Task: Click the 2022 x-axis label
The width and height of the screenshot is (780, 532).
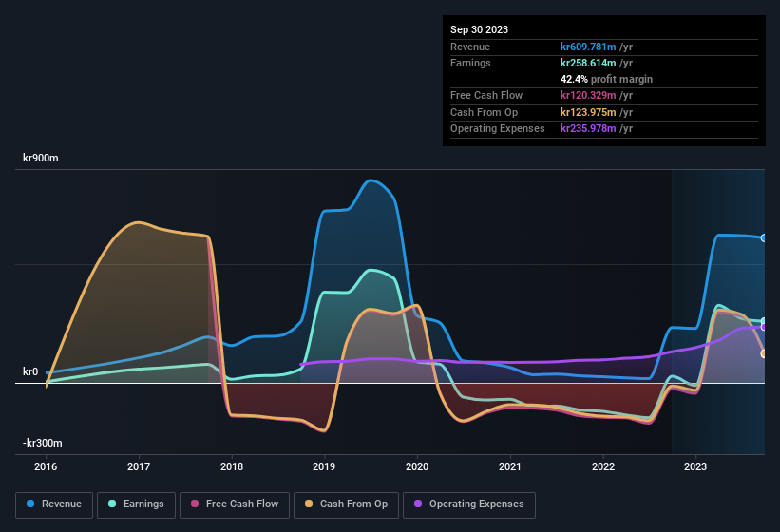Action: [x=603, y=466]
